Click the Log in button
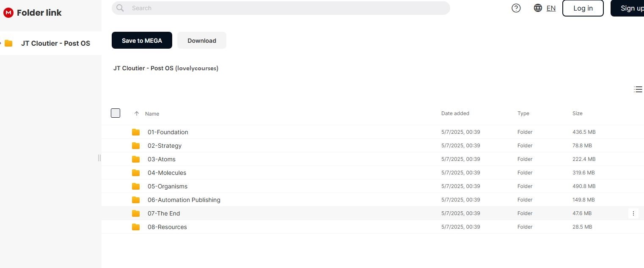Screen dimensions: 644x268 coord(583,8)
